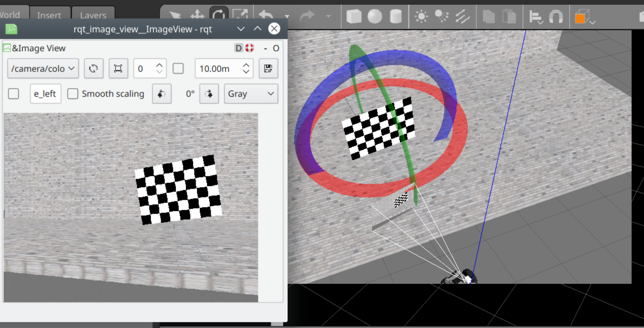
Task: Switch to the Layers tab
Action: (93, 15)
